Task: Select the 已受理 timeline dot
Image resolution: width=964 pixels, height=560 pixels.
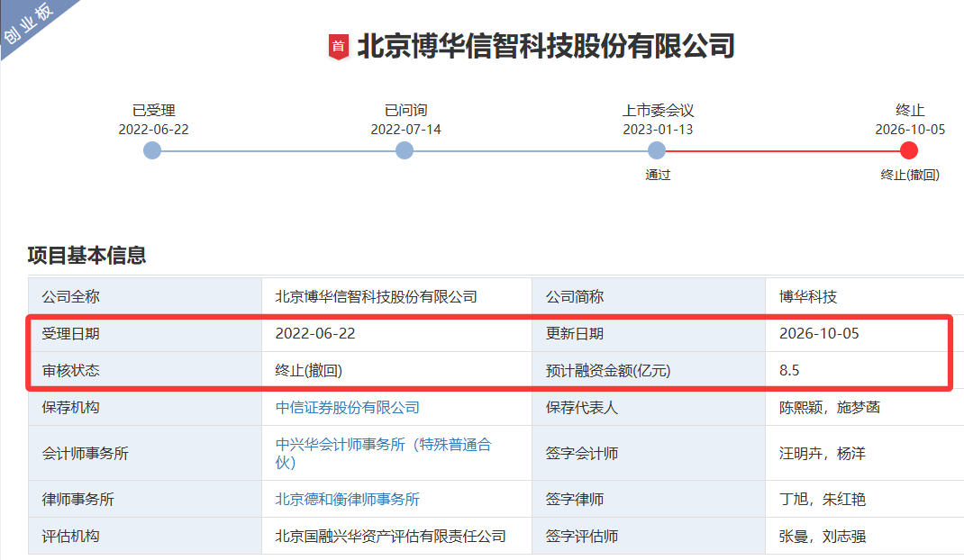Action: coord(152,150)
